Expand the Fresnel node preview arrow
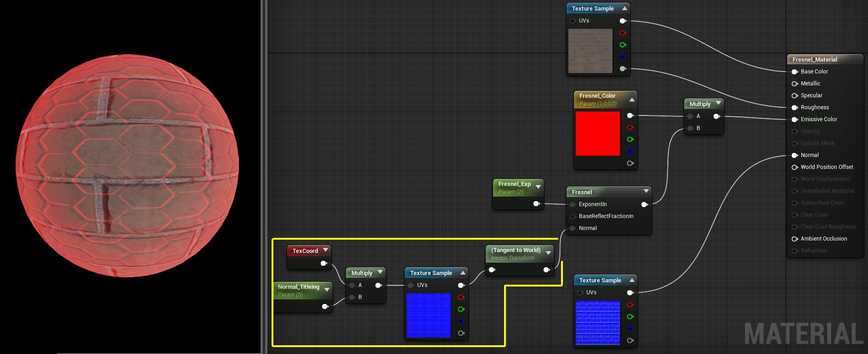 point(646,191)
